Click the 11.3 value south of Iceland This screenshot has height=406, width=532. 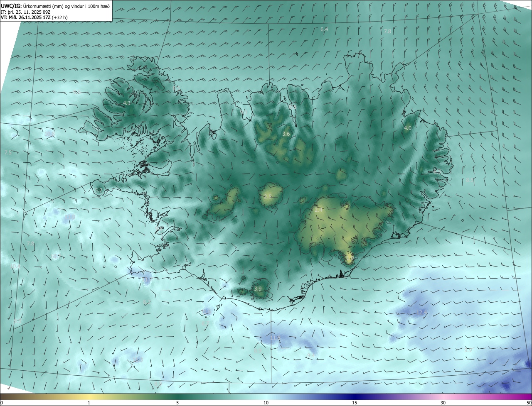point(276,338)
